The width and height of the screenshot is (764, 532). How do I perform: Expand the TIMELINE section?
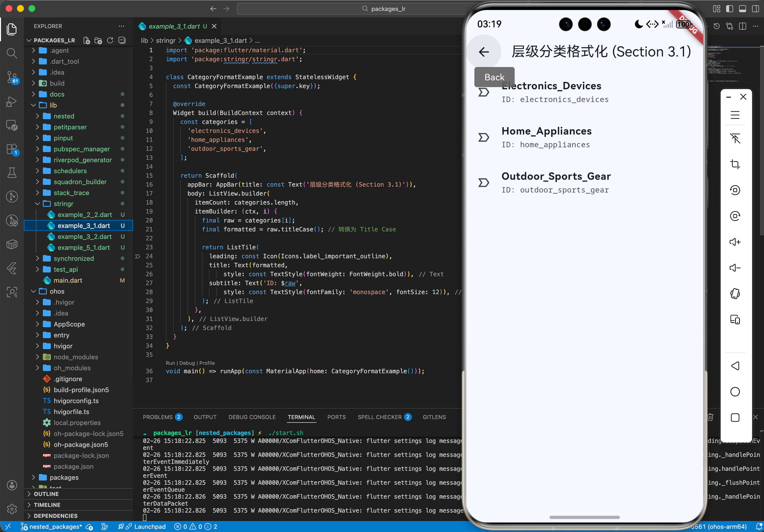pos(47,505)
